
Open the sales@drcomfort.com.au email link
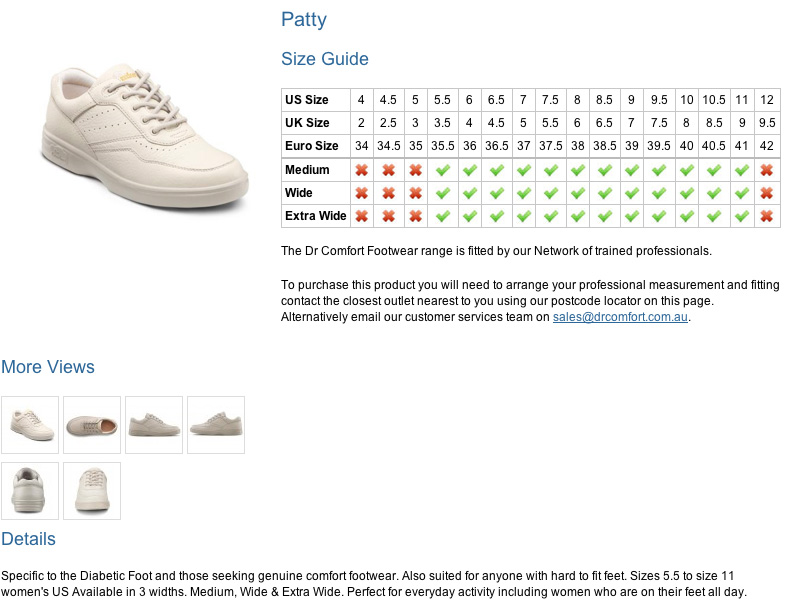point(620,317)
